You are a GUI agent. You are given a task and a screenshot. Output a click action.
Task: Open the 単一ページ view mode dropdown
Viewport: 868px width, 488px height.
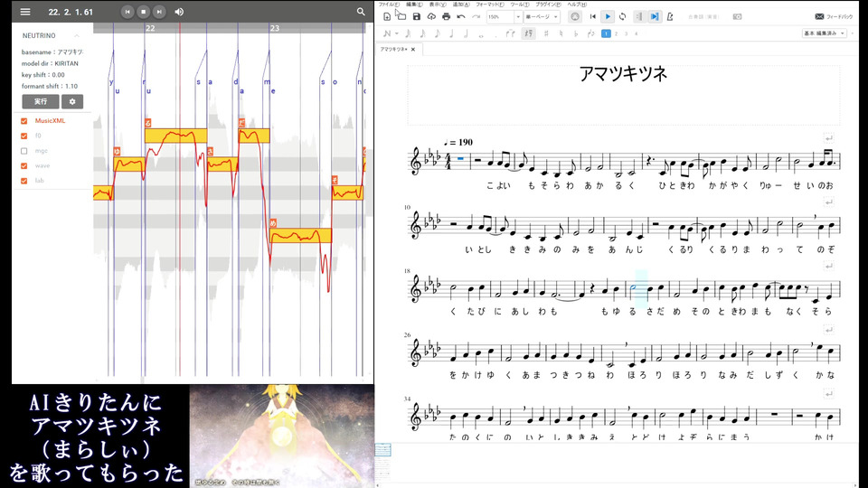click(x=542, y=16)
